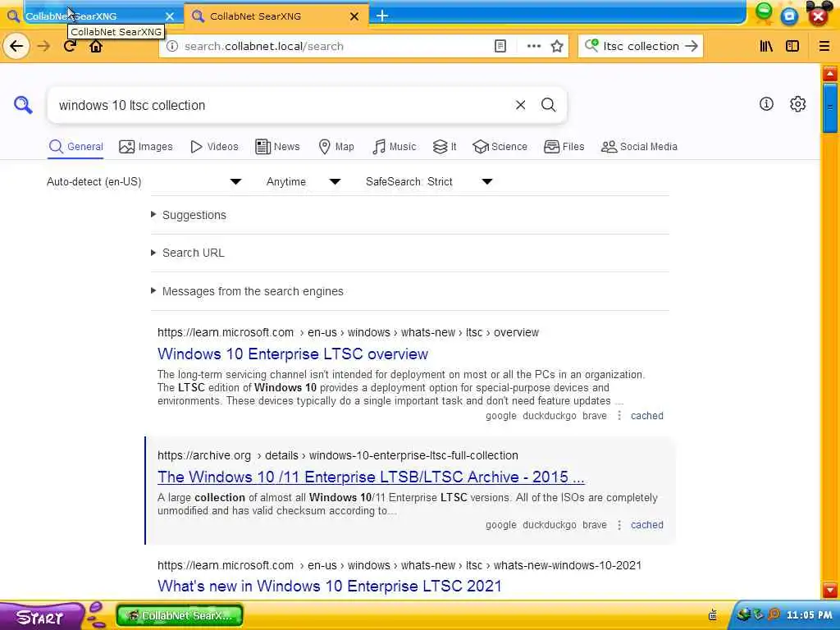Switch to Images category
Screen dimensions: 840x630
point(146,147)
